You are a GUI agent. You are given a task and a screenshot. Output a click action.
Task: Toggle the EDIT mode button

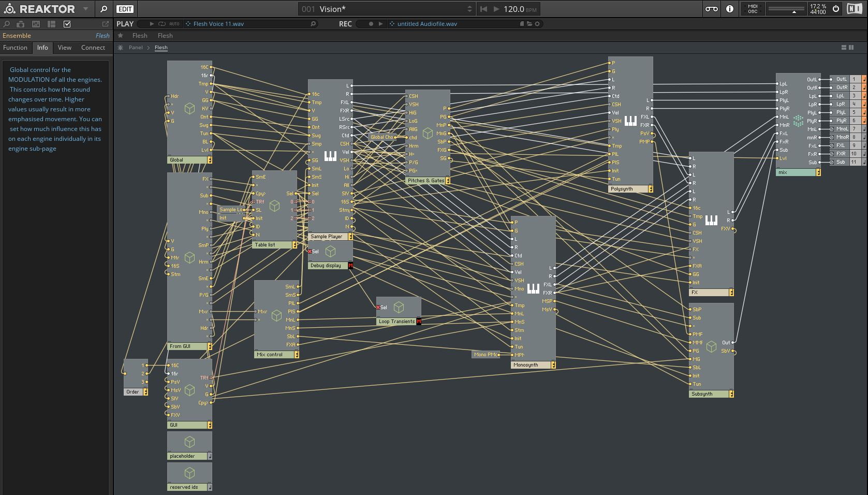[125, 9]
